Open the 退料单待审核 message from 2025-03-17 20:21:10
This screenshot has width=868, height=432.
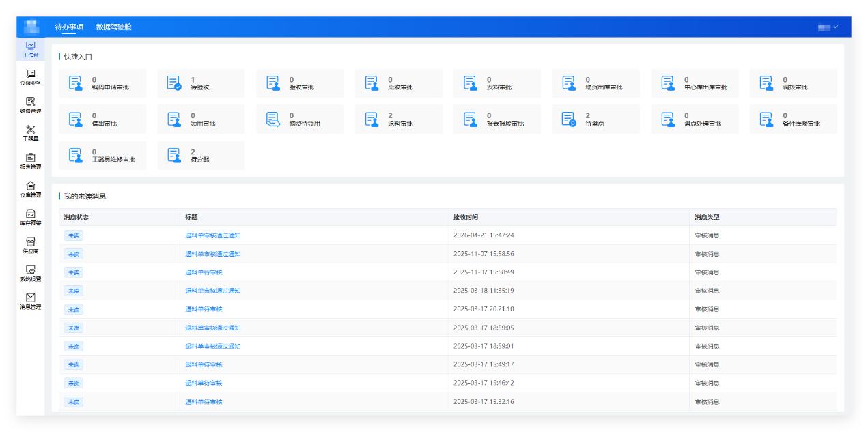pos(204,309)
